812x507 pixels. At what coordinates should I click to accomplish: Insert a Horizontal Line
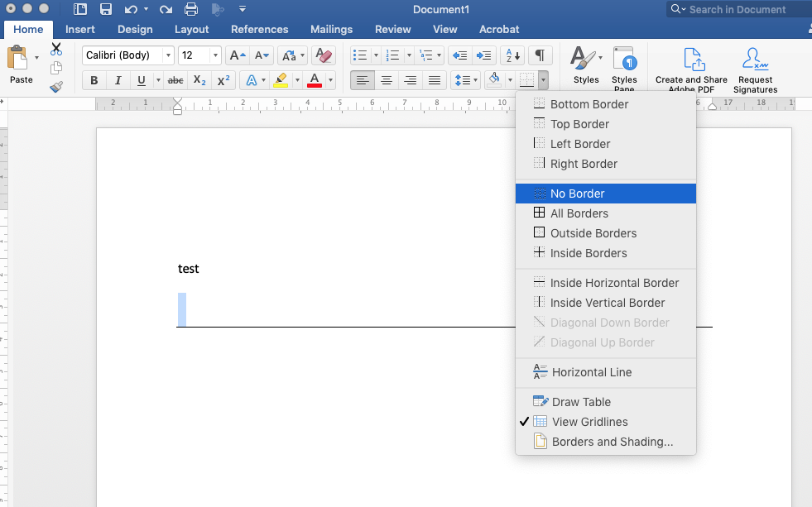point(606,372)
